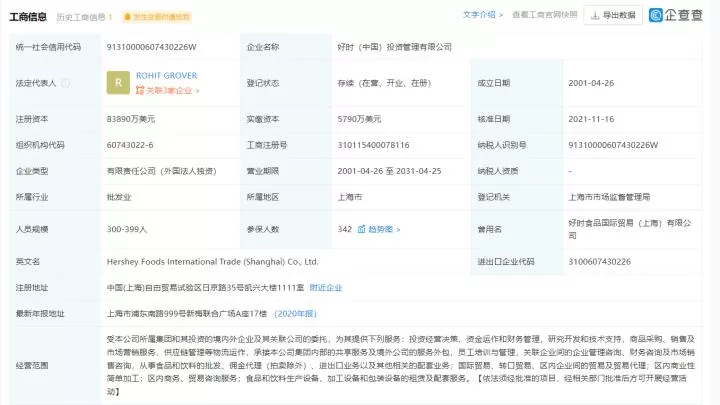Select establishment date 2001-04-26
Image resolution: width=720 pixels, height=405 pixels.
(x=591, y=83)
